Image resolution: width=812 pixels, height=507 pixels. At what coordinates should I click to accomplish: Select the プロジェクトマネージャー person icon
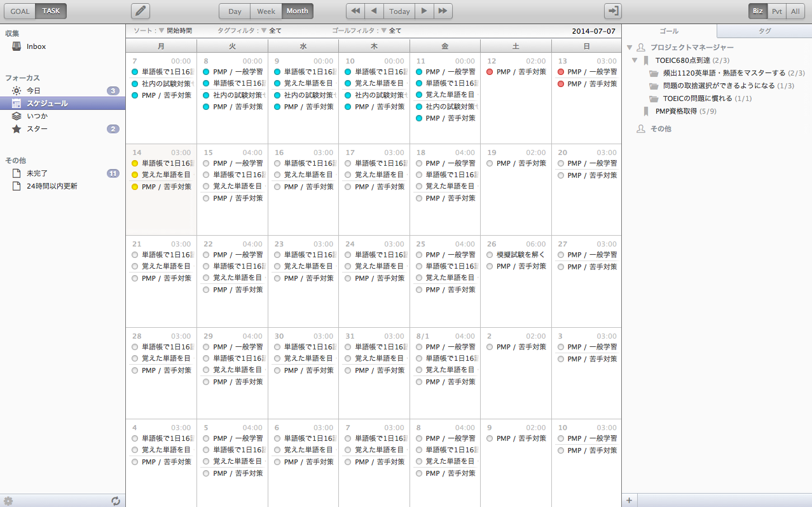(641, 48)
